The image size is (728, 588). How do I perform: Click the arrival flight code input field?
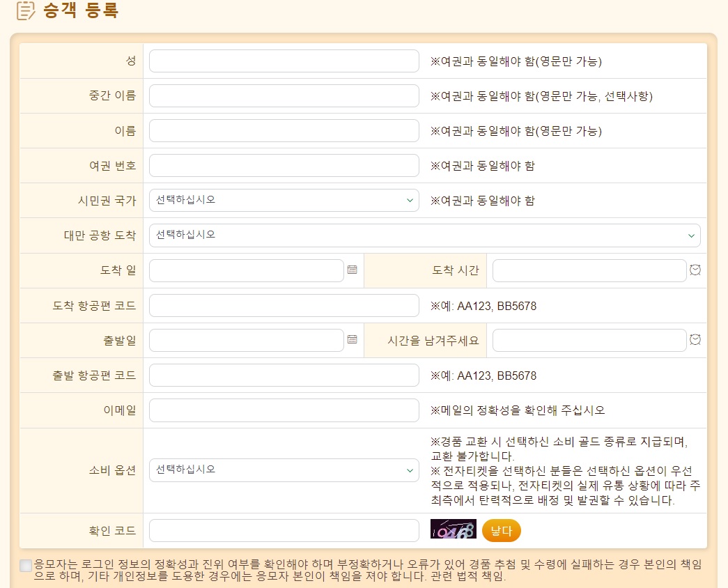coord(284,305)
